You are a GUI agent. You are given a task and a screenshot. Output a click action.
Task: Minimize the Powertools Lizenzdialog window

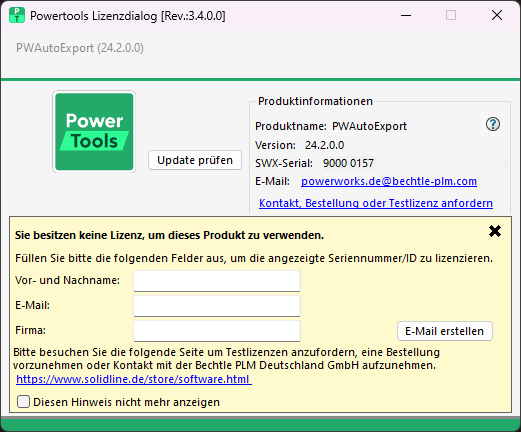(x=406, y=15)
